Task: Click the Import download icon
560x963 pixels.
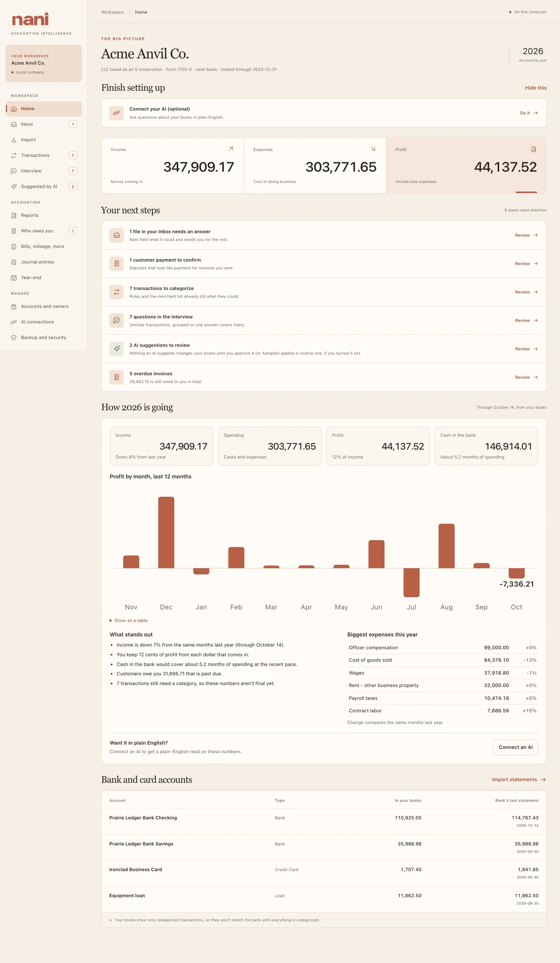Action: click(x=14, y=140)
